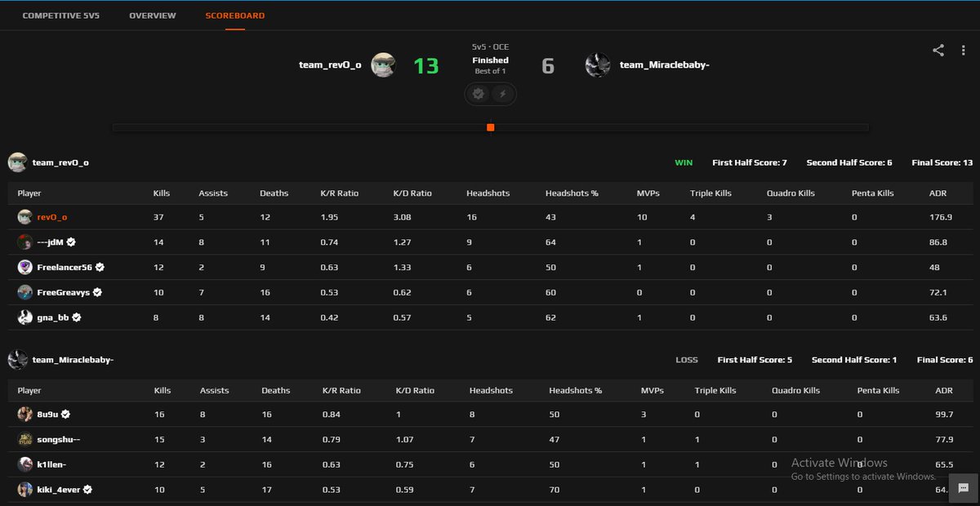Click verified badge next to kiki_4ever
The width and height of the screenshot is (980, 506).
87,490
